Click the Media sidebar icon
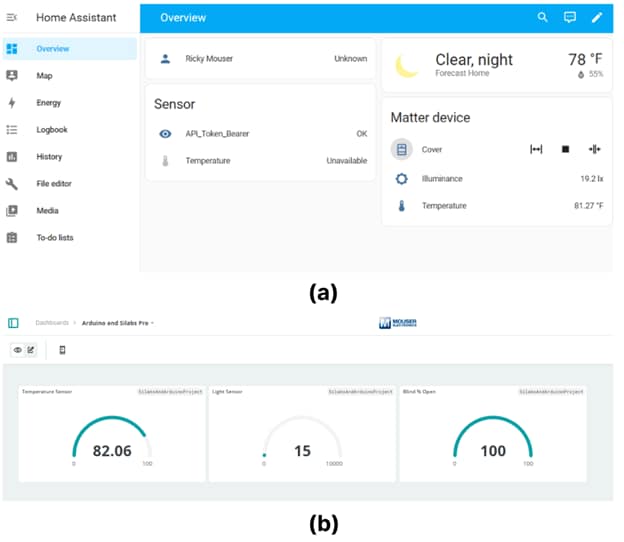 (x=12, y=211)
